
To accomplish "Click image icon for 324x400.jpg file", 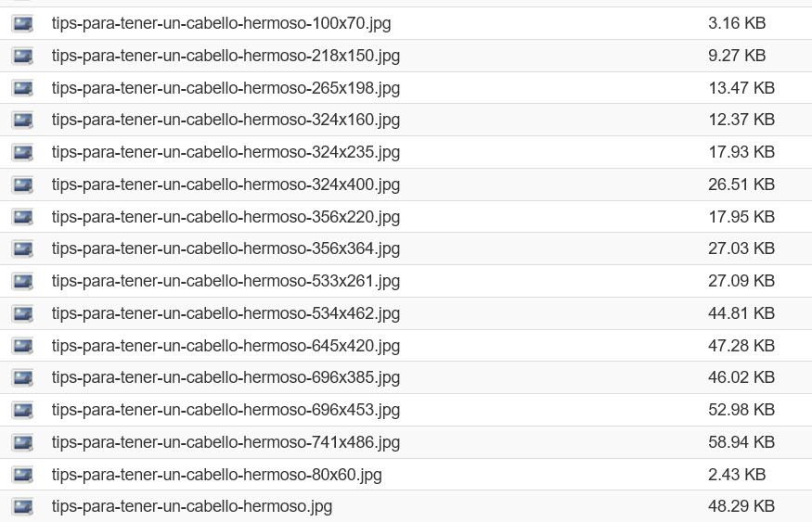I will click(x=23, y=185).
